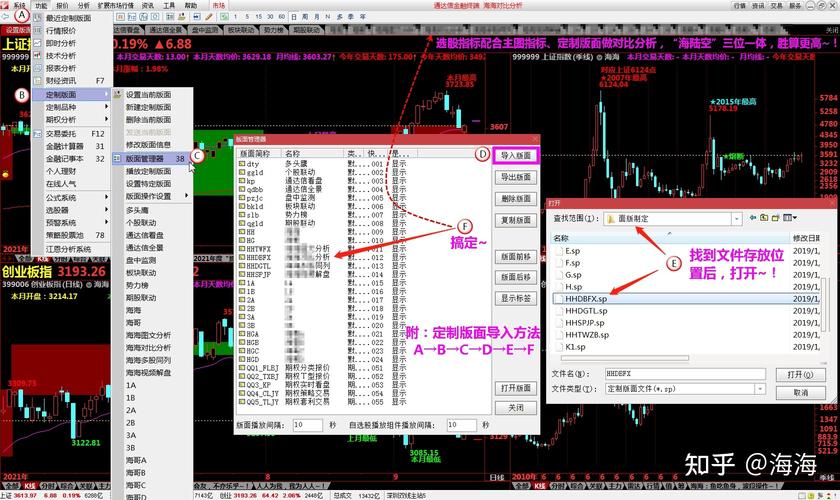Expand the 版面操作设置 submenu
840x500 pixels.
click(x=152, y=196)
